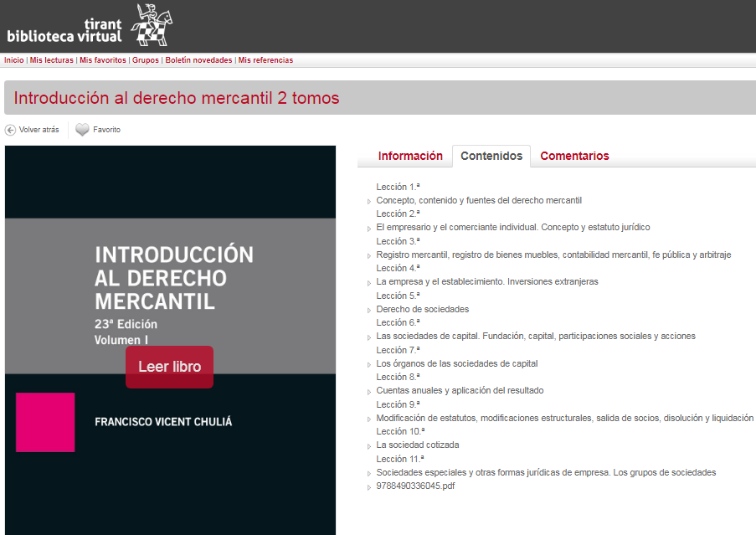
Task: Open Boletín novedades link
Action: [x=198, y=60]
